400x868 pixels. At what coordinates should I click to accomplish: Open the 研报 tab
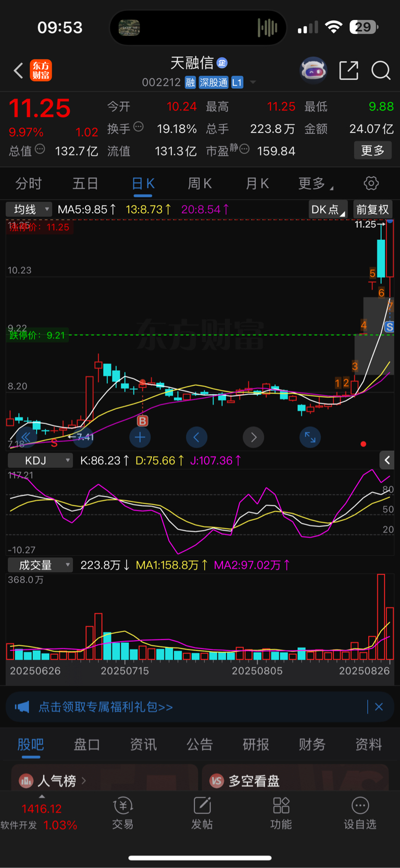[x=256, y=744]
